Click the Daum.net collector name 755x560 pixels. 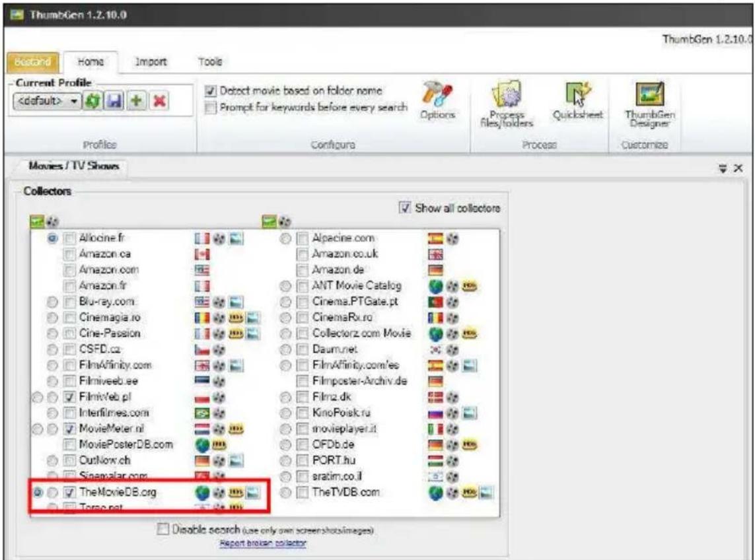335,349
